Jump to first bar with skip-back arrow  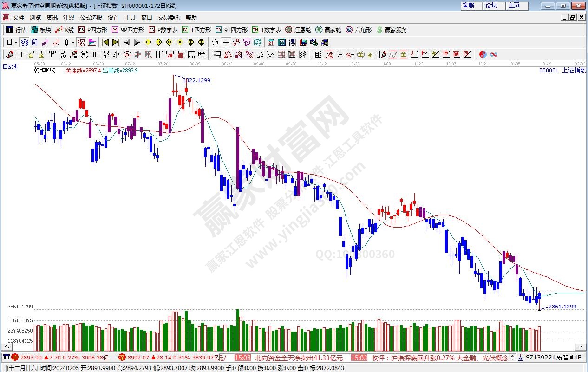point(105,42)
